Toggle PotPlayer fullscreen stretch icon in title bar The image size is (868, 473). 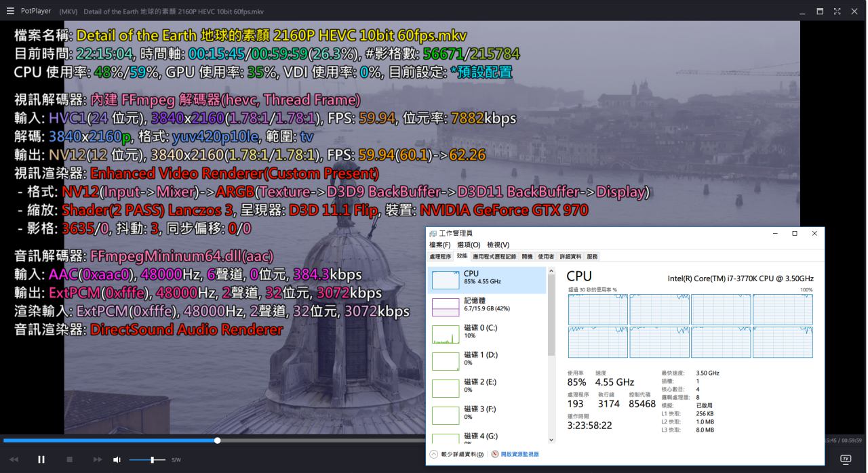(x=837, y=11)
